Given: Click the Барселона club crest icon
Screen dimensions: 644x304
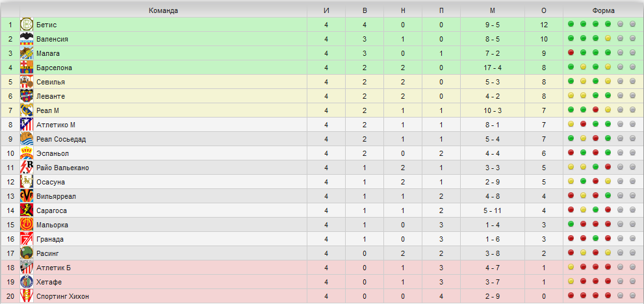Looking at the screenshot, I should (x=27, y=68).
